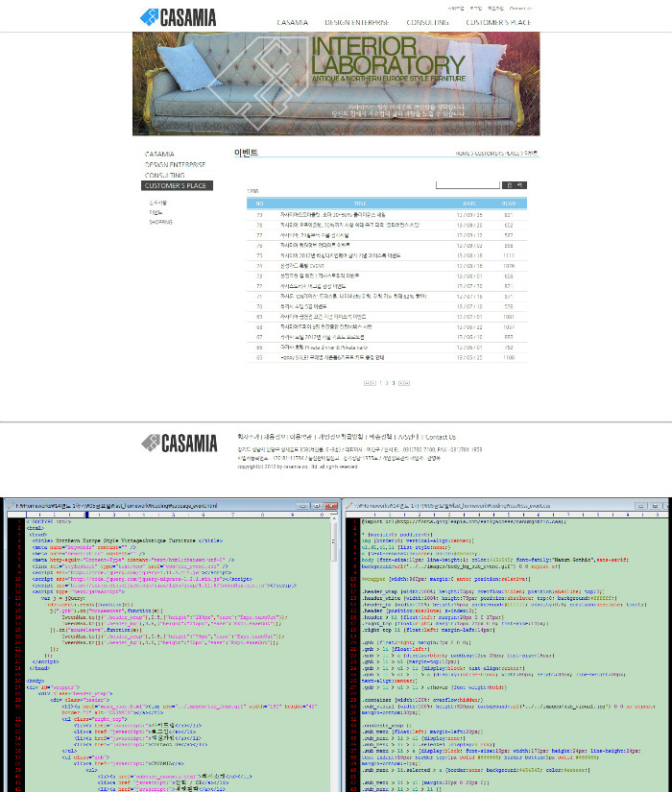
Task: Select CASAMIA in the top navigation bar
Action: [x=292, y=21]
